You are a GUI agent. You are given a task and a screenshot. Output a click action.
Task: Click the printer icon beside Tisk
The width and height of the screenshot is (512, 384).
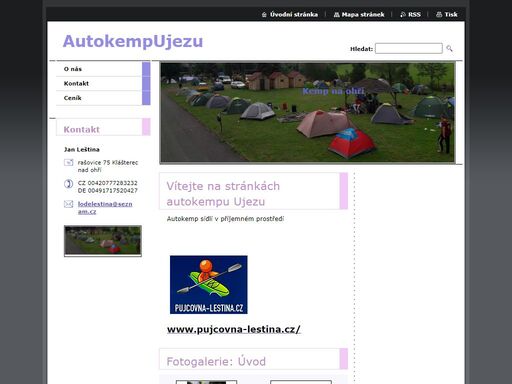tap(439, 15)
